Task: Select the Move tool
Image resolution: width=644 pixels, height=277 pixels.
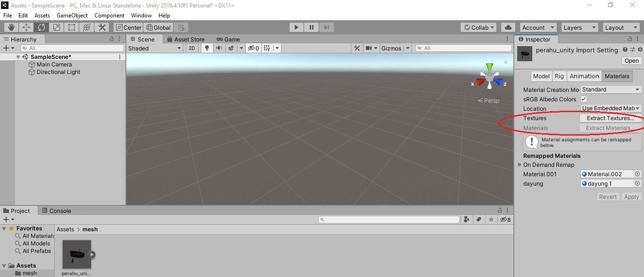Action: click(26, 27)
